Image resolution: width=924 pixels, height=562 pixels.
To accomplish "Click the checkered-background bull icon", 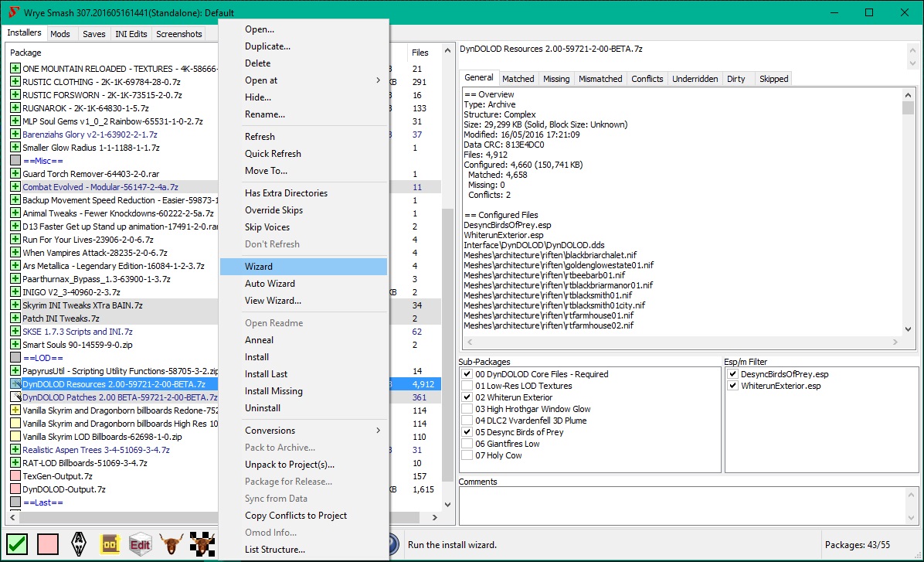I will click(202, 543).
